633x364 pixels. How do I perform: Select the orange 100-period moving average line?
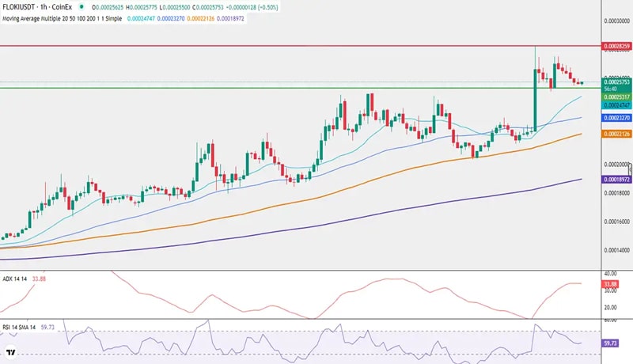pyautogui.click(x=290, y=203)
